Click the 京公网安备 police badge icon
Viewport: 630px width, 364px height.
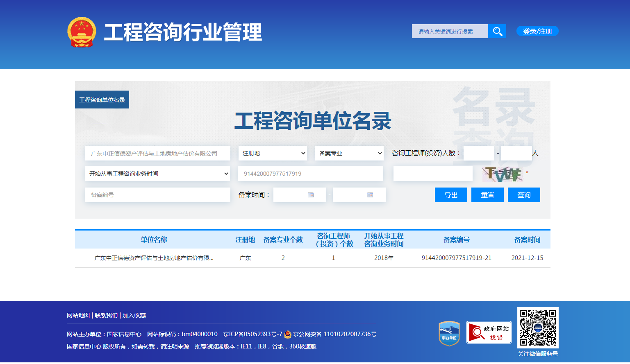coord(288,334)
